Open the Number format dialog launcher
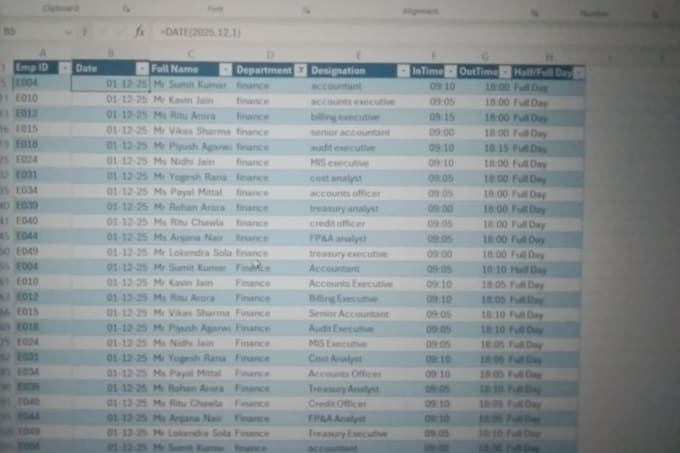Viewport: 680px width, 453px height. coord(655,15)
